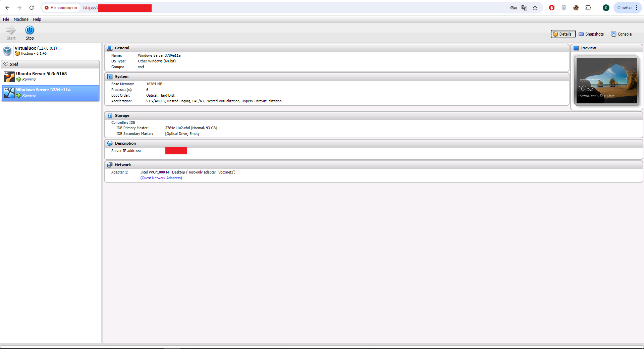The height and width of the screenshot is (349, 644).
Task: Open the password key icon in the address bar
Action: pyautogui.click(x=514, y=8)
